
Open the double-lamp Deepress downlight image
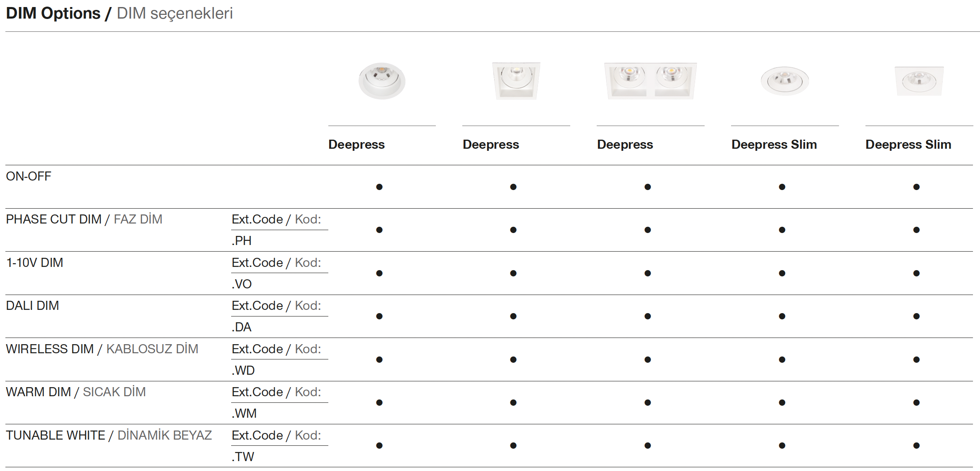[650, 81]
